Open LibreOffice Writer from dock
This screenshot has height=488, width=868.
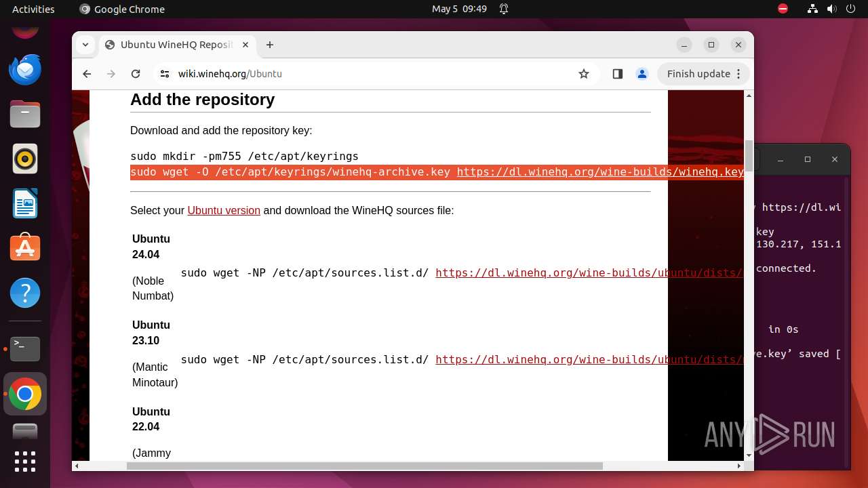(x=25, y=203)
